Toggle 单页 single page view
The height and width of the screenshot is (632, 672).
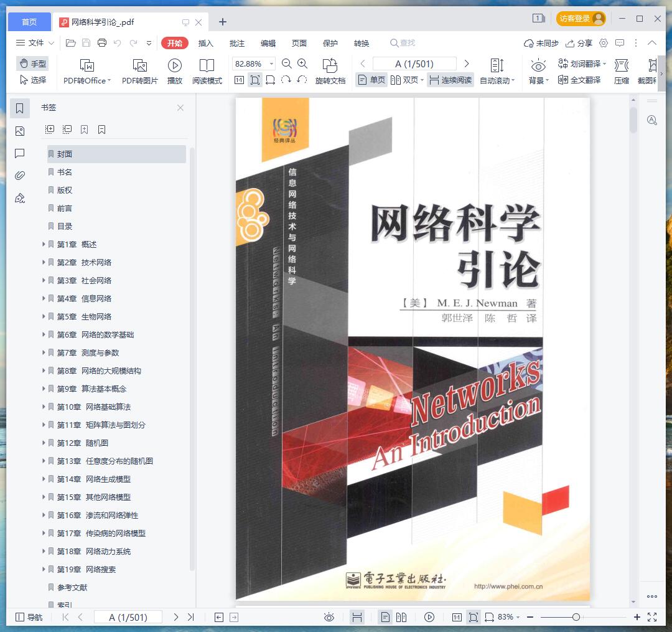click(371, 80)
